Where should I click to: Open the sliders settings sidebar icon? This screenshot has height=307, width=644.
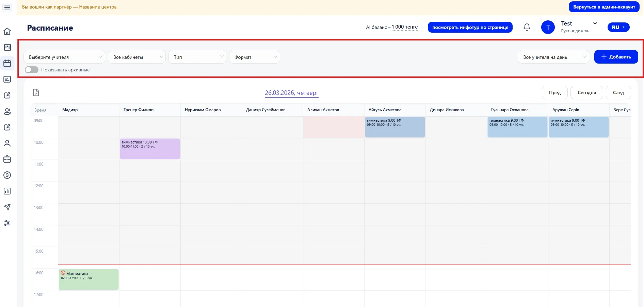pos(7,223)
